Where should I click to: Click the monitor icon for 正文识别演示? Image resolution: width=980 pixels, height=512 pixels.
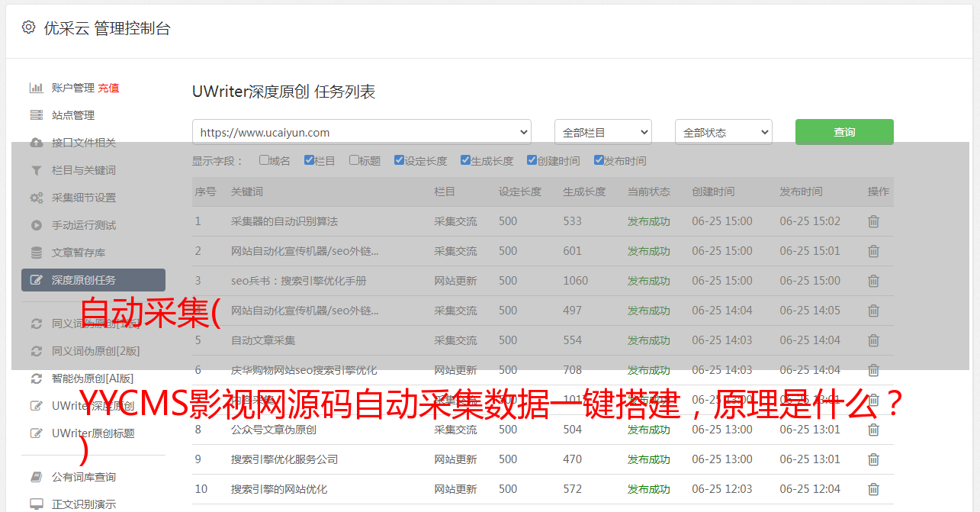click(x=36, y=504)
